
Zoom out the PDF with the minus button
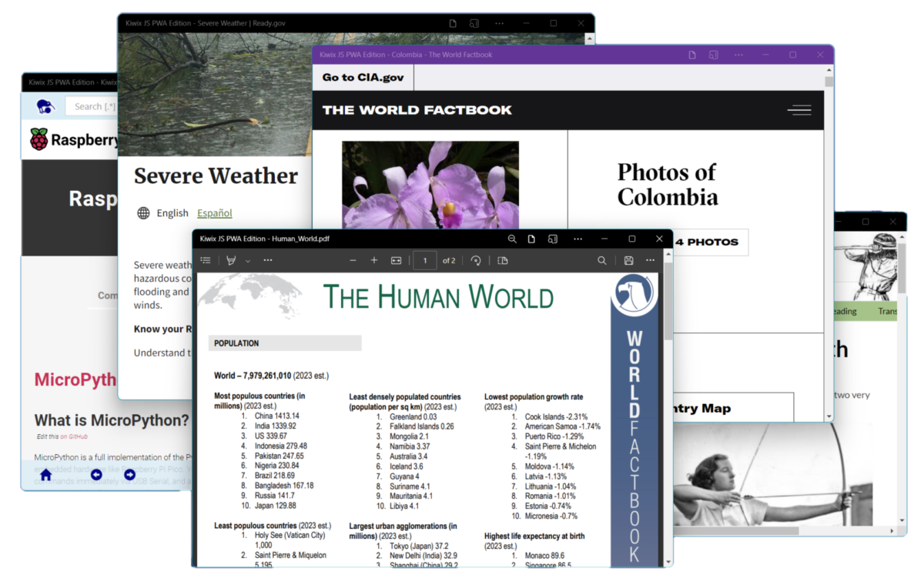353,260
